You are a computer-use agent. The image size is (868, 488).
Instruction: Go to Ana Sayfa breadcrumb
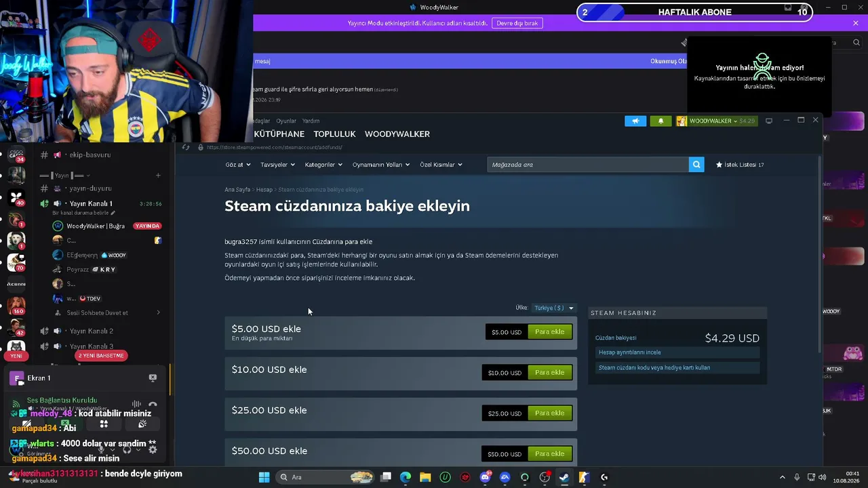(x=237, y=190)
